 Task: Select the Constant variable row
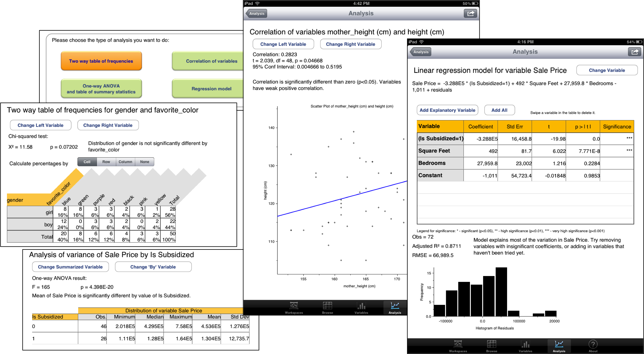pos(525,175)
